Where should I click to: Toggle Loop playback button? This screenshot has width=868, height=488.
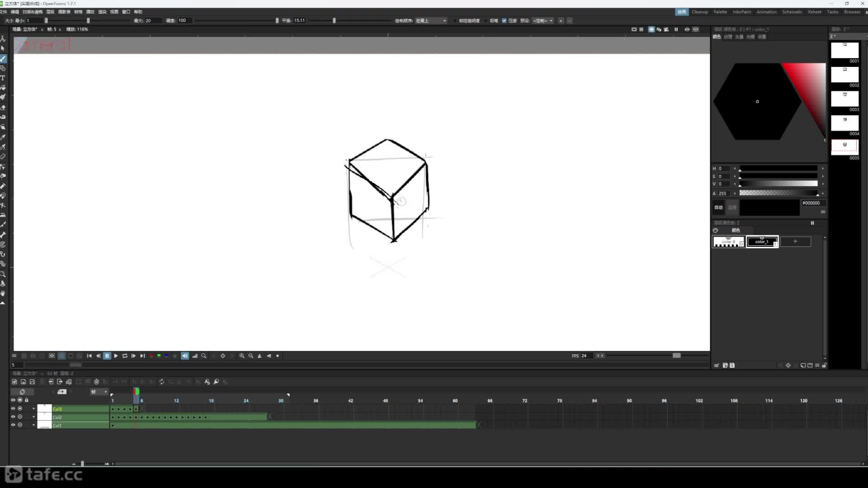tap(125, 356)
